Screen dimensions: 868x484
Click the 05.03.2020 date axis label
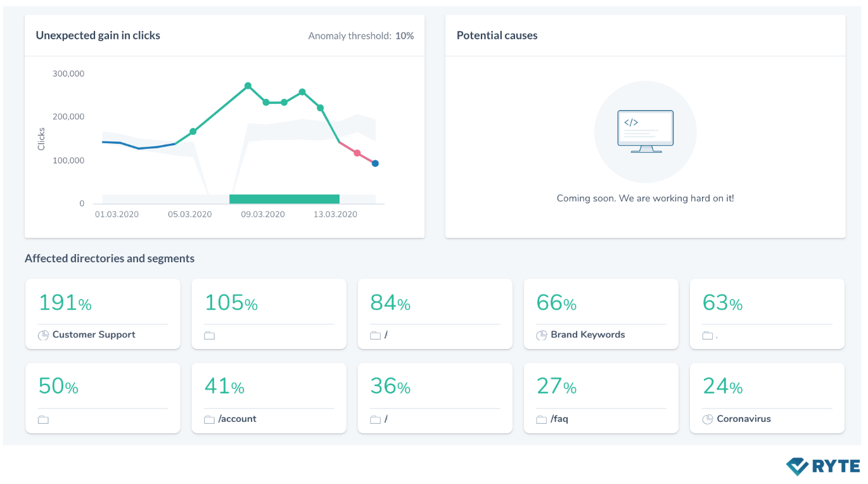tap(190, 214)
